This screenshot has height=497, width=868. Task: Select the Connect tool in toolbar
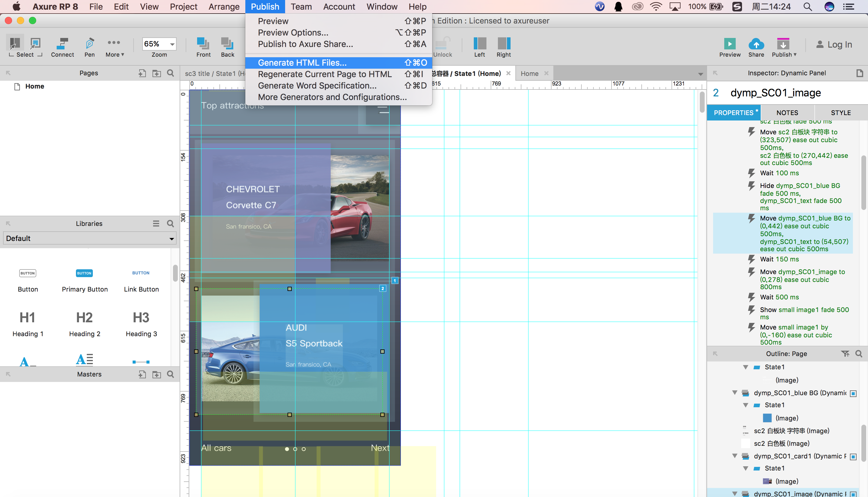pyautogui.click(x=62, y=44)
